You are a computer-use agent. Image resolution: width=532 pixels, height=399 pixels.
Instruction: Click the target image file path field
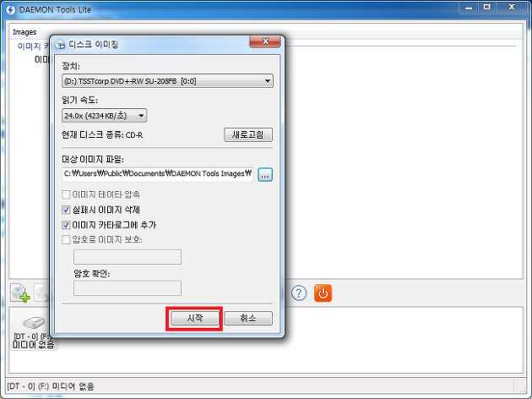coord(158,174)
